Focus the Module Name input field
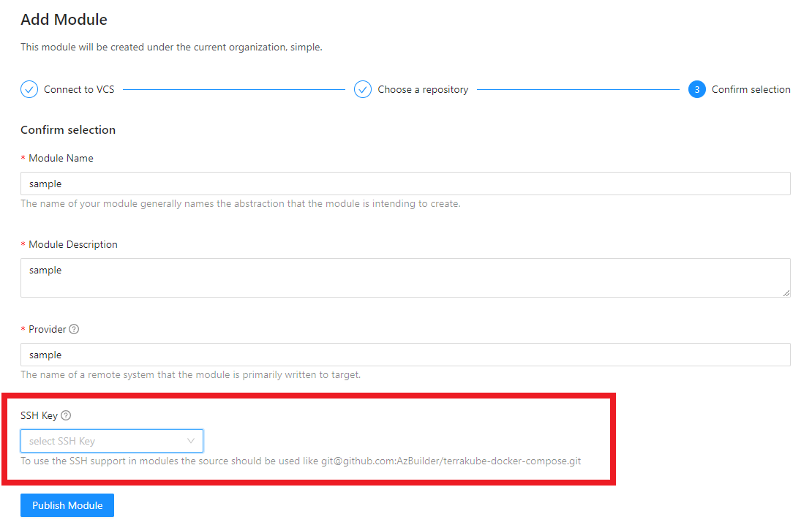 point(405,184)
